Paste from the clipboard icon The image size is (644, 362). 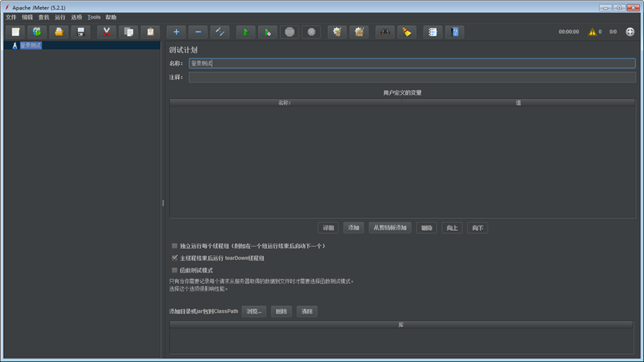[150, 32]
